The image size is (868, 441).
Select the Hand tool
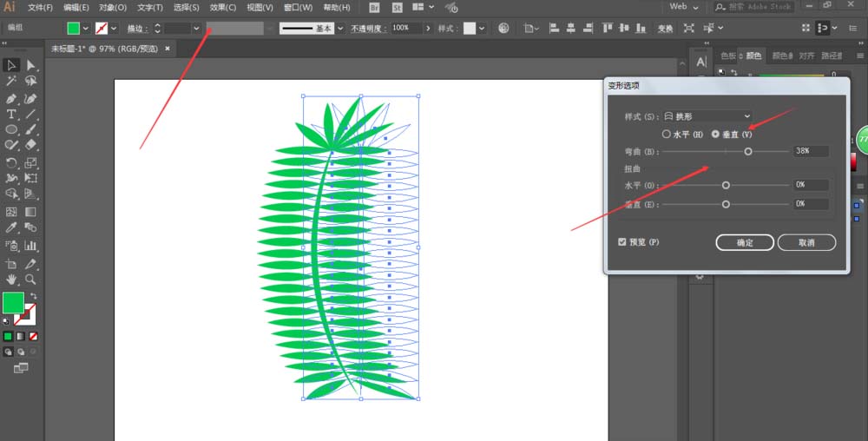[11, 280]
